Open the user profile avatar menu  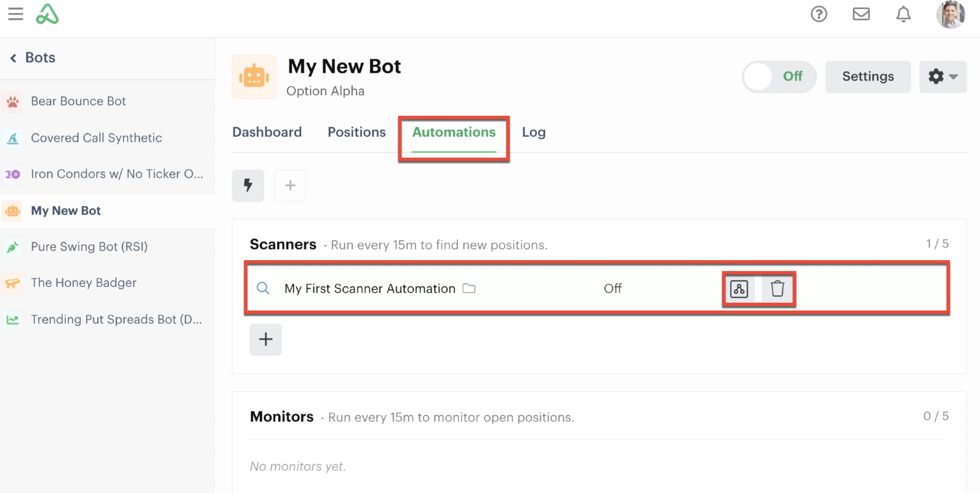tap(950, 14)
